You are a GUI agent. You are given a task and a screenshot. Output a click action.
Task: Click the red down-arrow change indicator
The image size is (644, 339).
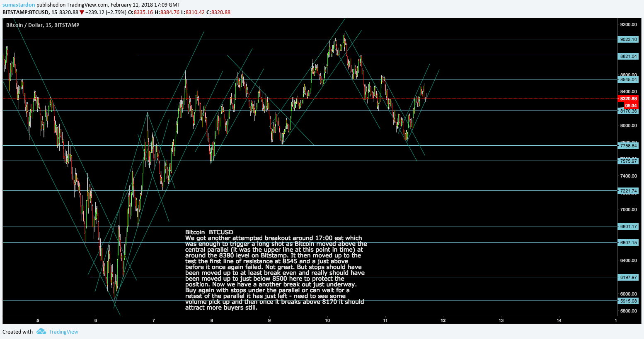(82, 12)
